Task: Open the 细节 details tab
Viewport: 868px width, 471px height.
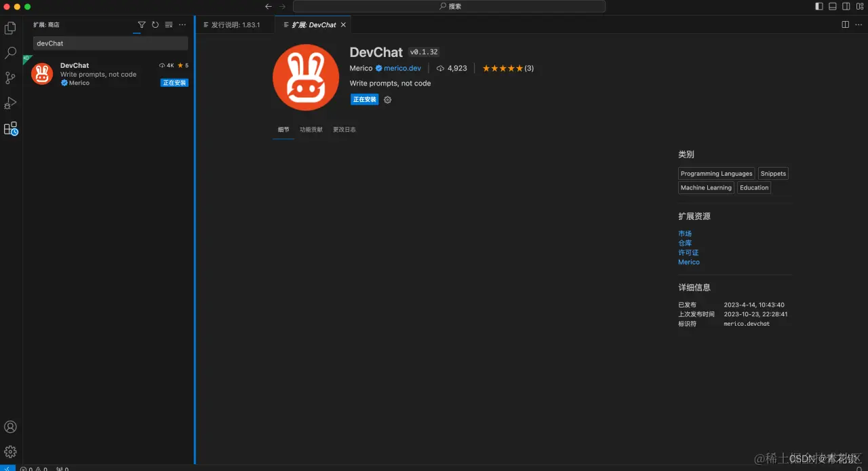Action: [283, 130]
